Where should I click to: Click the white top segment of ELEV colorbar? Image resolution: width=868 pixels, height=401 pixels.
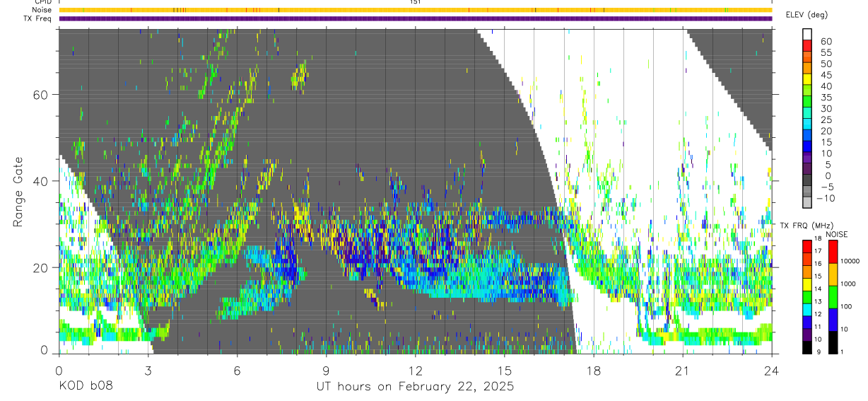click(x=807, y=34)
